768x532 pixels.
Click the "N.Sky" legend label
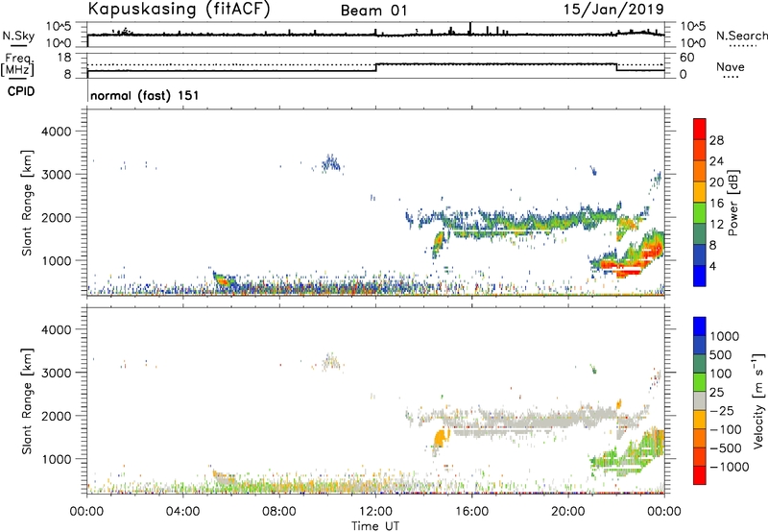coord(18,36)
